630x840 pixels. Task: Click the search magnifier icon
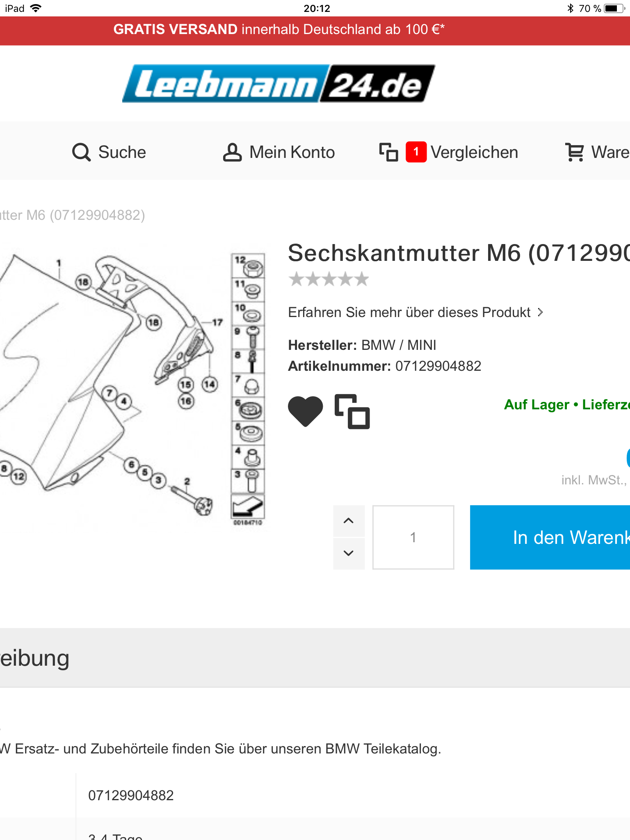pos(81,152)
